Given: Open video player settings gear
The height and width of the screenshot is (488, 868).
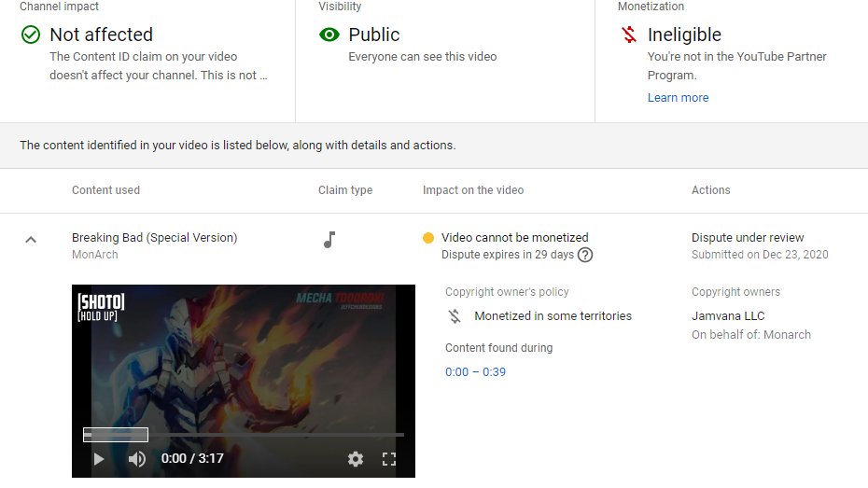Looking at the screenshot, I should coord(356,459).
